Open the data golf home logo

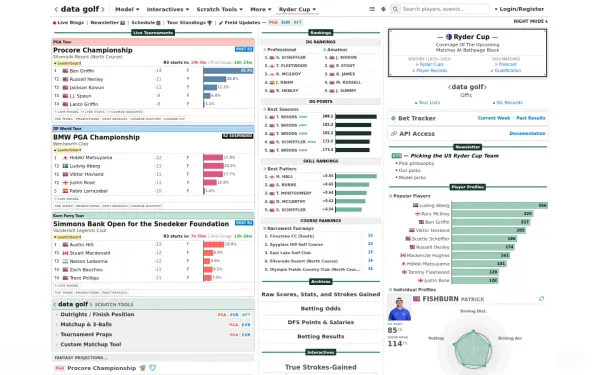pyautogui.click(x=79, y=9)
